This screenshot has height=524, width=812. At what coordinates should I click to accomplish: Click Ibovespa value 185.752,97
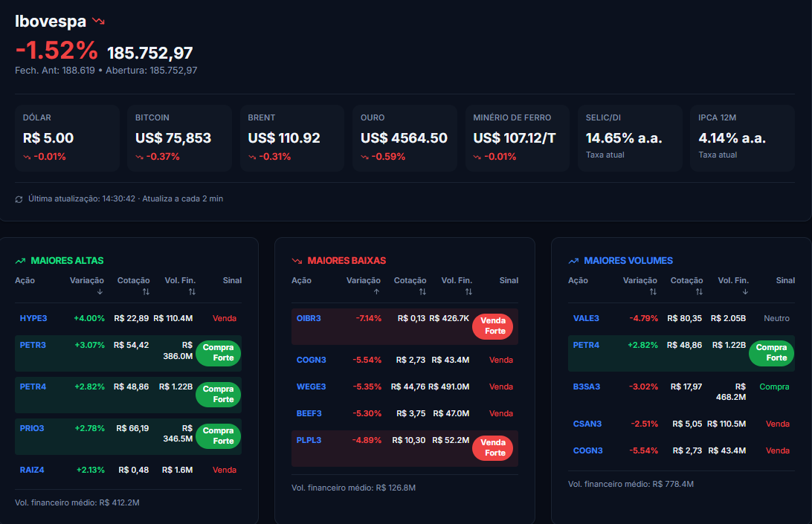(x=150, y=54)
